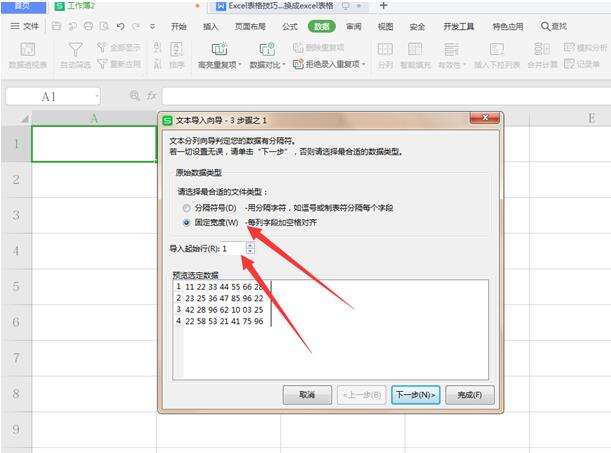Click the print preview icon
The height and width of the screenshot is (453, 611).
(x=104, y=26)
